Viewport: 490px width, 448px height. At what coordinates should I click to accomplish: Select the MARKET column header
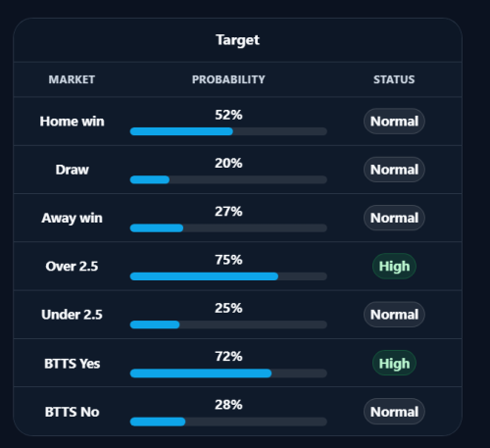click(x=72, y=79)
